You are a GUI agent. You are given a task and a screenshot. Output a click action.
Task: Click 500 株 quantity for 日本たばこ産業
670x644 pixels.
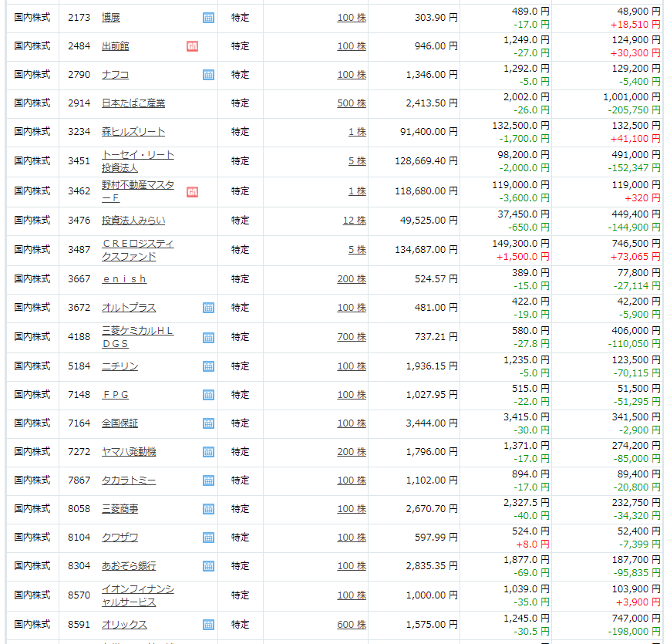[352, 103]
